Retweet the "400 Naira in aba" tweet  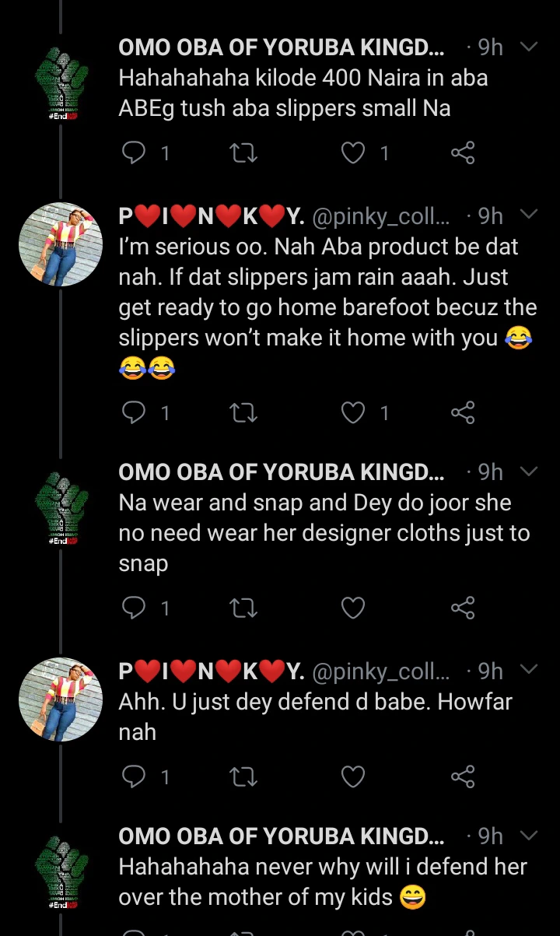tap(244, 153)
